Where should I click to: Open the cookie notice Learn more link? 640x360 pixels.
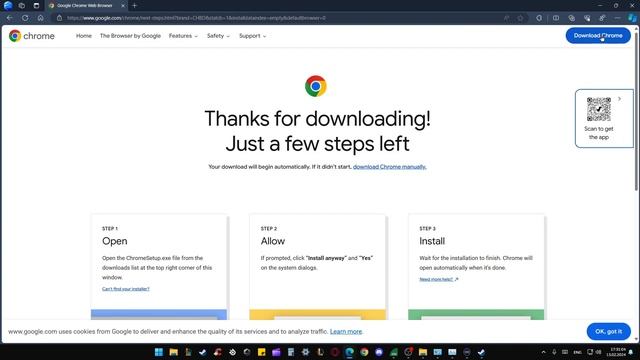[x=346, y=331]
